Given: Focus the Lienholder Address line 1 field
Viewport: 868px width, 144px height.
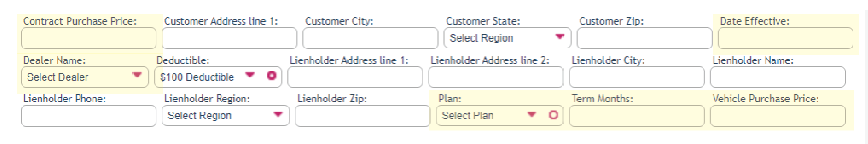Looking at the screenshot, I should pos(355,77).
